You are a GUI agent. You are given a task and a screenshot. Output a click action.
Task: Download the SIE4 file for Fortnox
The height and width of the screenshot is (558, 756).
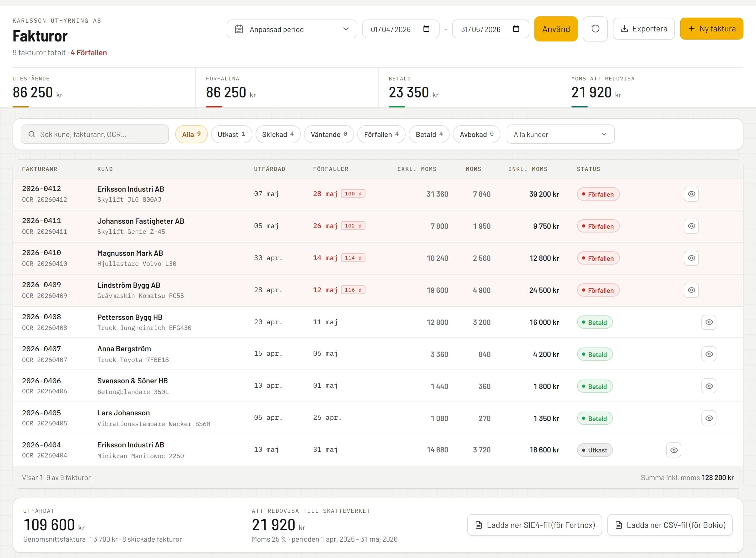coord(534,525)
